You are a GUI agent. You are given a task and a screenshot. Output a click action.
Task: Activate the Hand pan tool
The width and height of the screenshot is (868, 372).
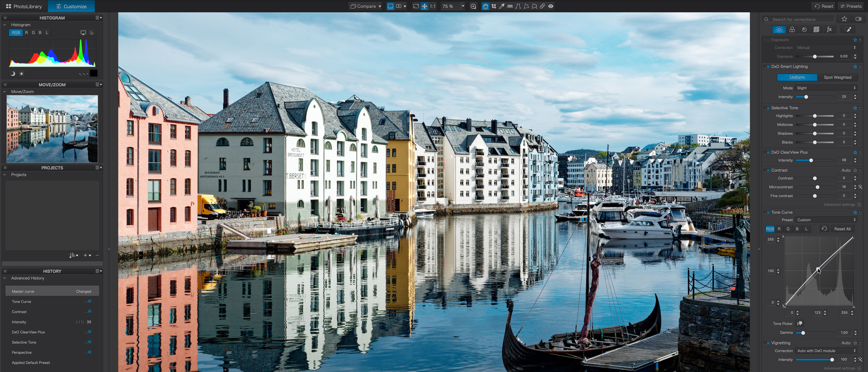(486, 6)
